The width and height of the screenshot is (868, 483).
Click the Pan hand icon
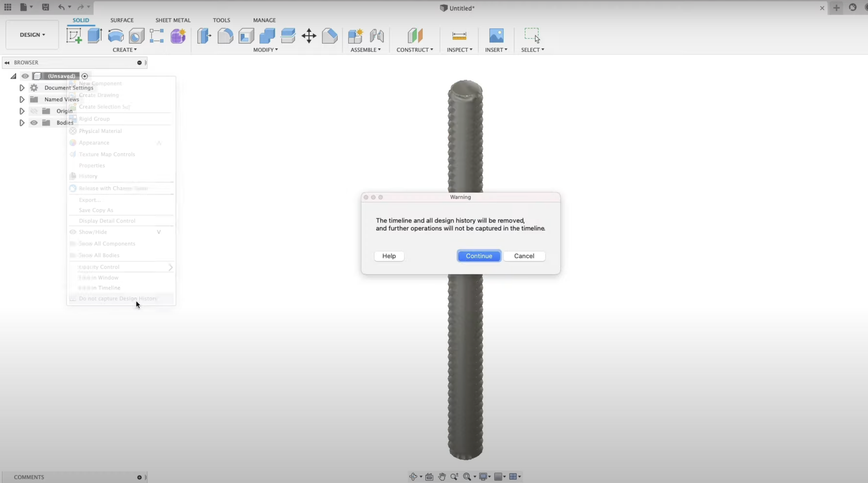click(442, 476)
